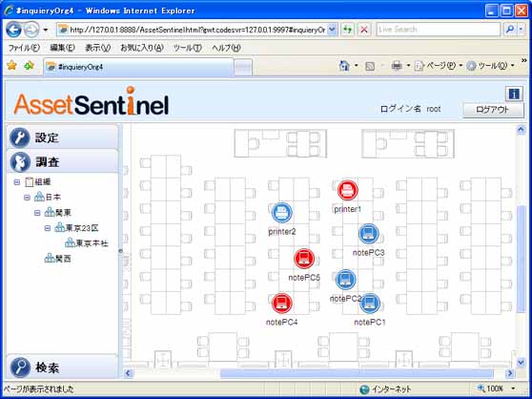Image resolution: width=532 pixels, height=399 pixels.
Task: Expand the 検索 sidebar section
Action: [x=62, y=367]
